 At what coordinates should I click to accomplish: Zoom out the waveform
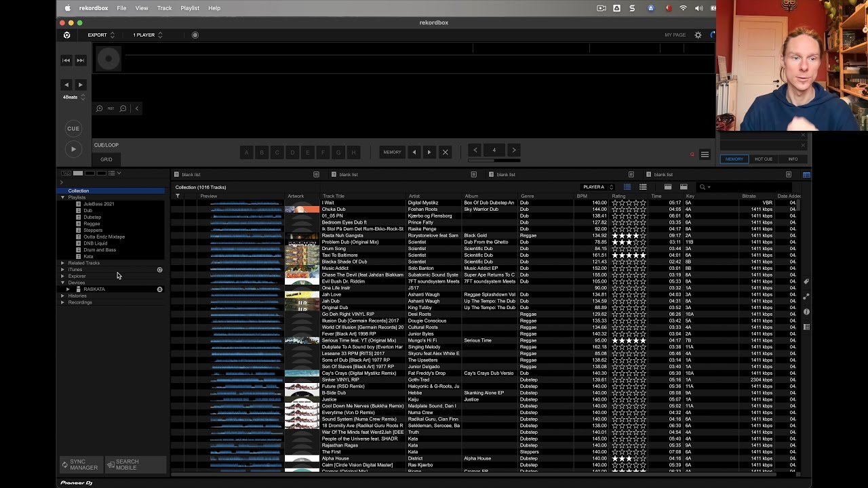pyautogui.click(x=123, y=108)
